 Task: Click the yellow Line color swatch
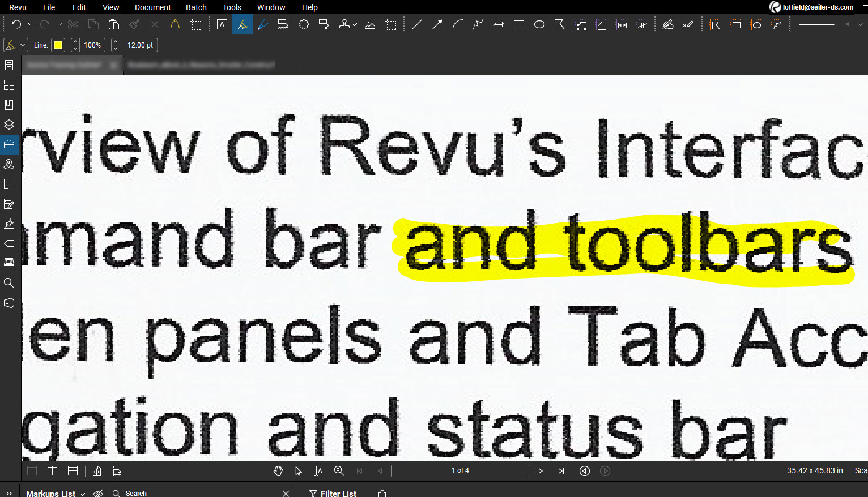click(58, 45)
